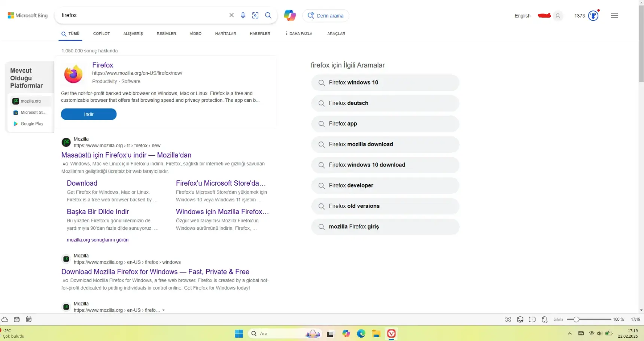
Task: Open the mail icon in status bar
Action: [17, 319]
